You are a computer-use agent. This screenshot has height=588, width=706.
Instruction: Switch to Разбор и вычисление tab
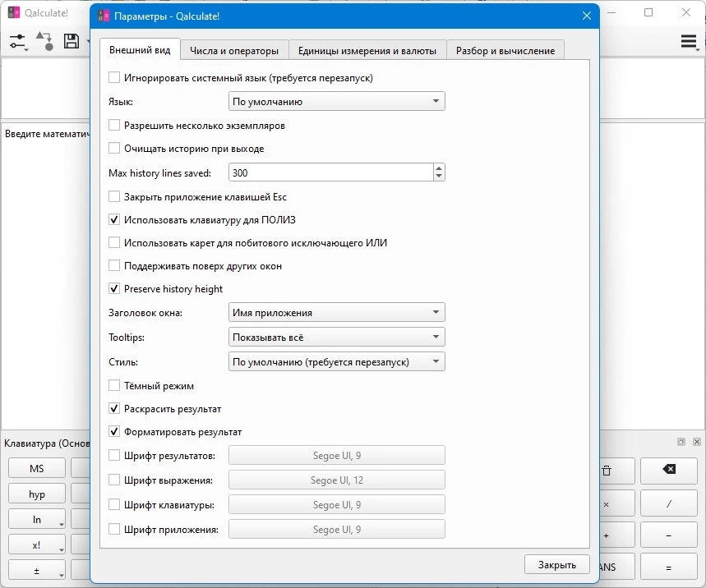(505, 51)
